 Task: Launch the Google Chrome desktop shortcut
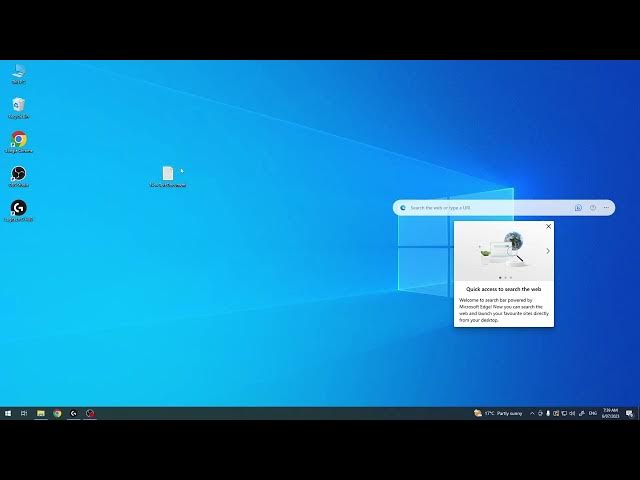coord(19,142)
